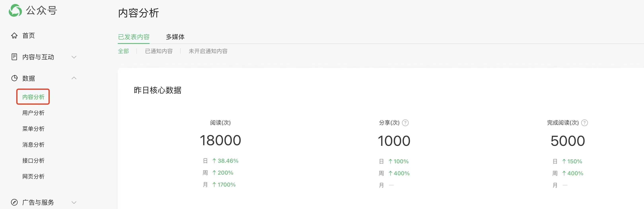The width and height of the screenshot is (644, 209).
Task: Go to 消息分析 page
Action: pyautogui.click(x=33, y=145)
